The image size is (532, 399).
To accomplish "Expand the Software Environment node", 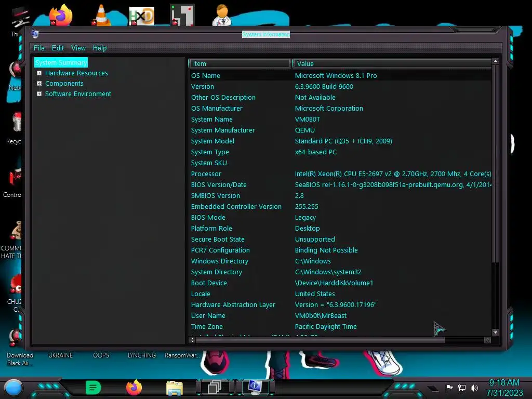I will [39, 94].
